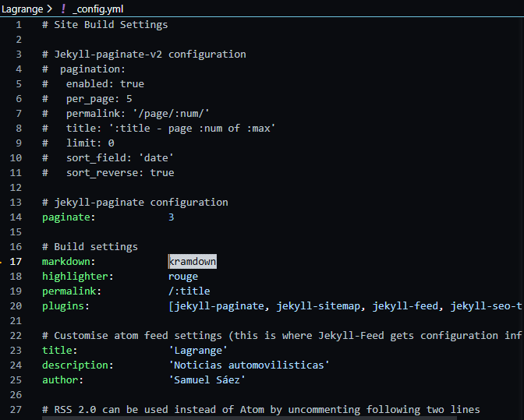Screen dimensions: 524x420
Task: Click the highlighted kramdown value
Action: tap(193, 262)
